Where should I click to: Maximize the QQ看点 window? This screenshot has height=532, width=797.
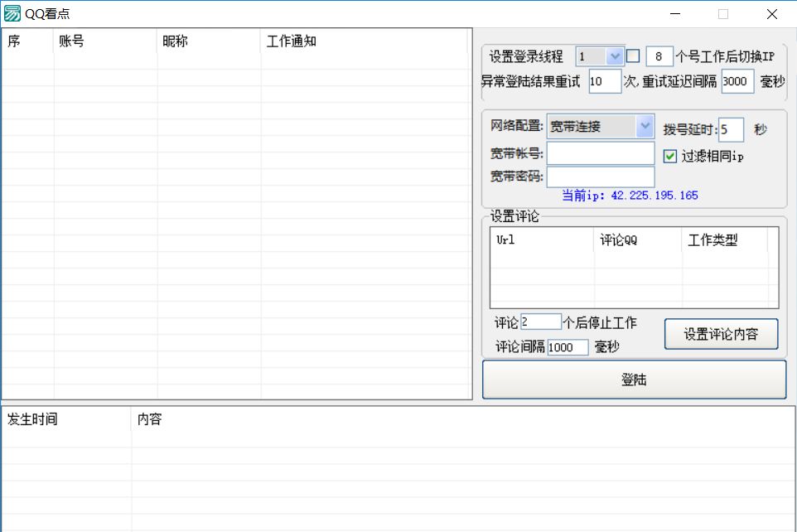click(722, 14)
